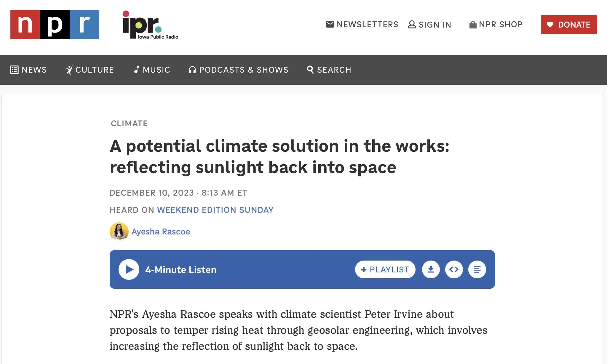Image resolution: width=607 pixels, height=364 pixels.
Task: Open Weekend Edition Sunday link
Action: pos(215,210)
